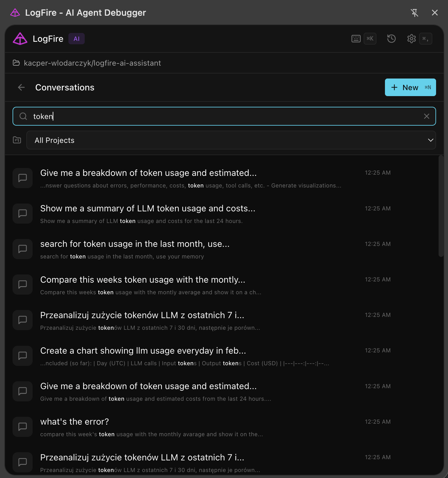Click the project filter folder icon
The width and height of the screenshot is (448, 478).
click(x=17, y=140)
